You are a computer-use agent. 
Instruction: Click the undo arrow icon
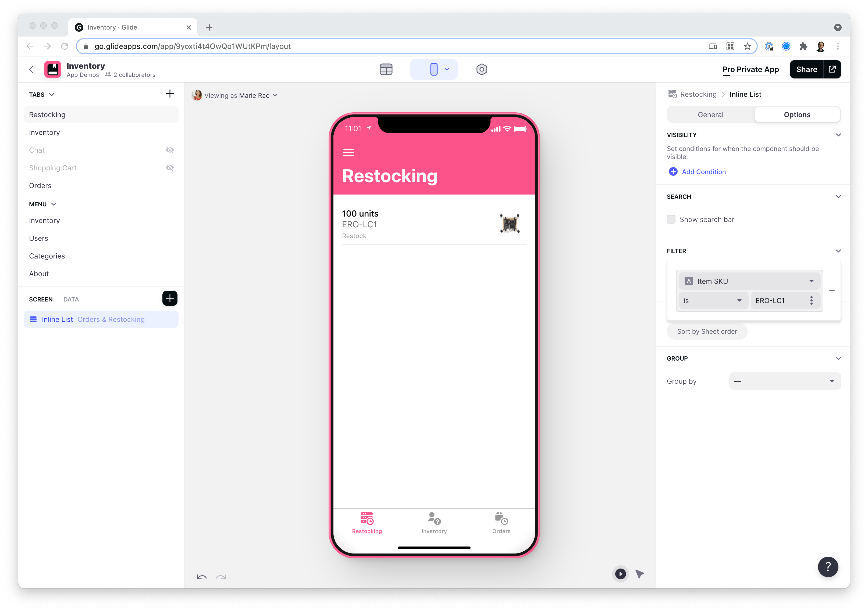[x=201, y=577]
